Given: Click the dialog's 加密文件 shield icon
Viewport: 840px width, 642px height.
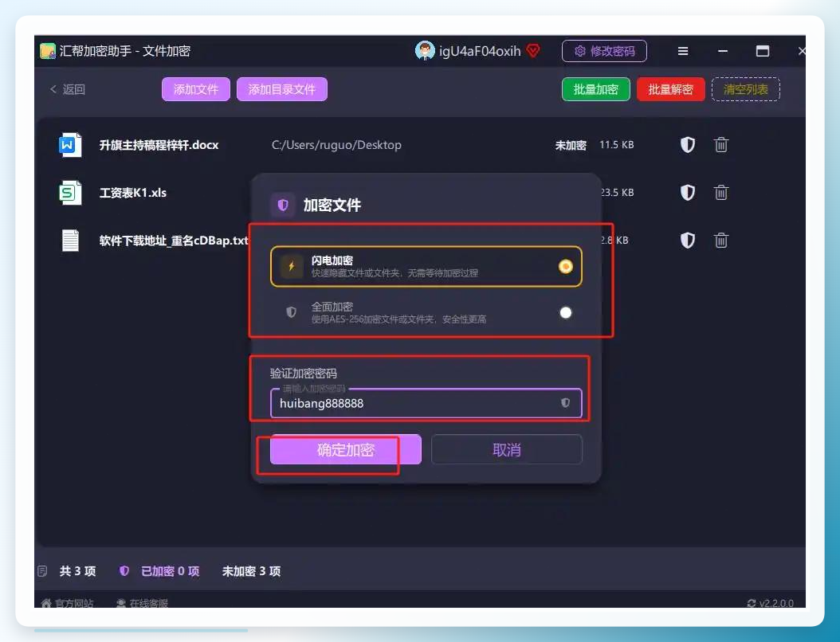Looking at the screenshot, I should (283, 205).
